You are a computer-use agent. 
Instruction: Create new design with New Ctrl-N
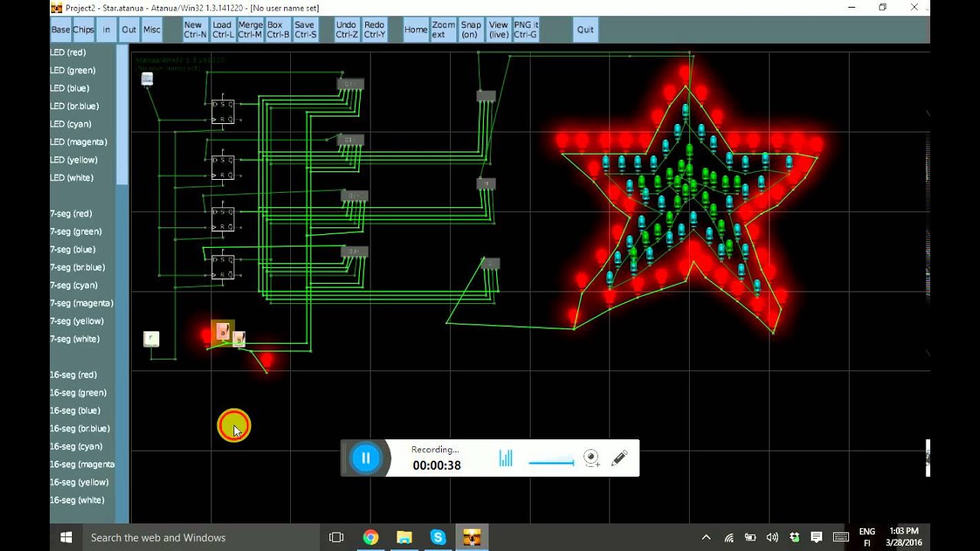[195, 30]
